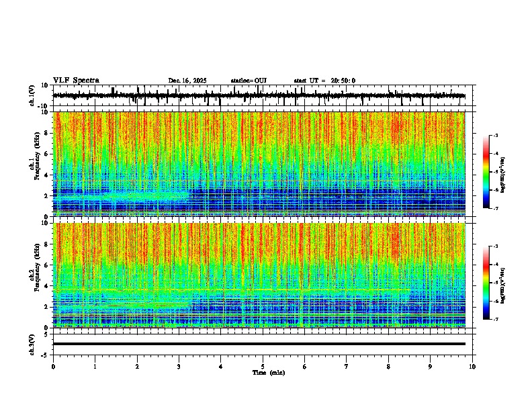The height and width of the screenshot is (411, 532).
Task: Select the time axis tick label "1"
Action: click(x=95, y=367)
